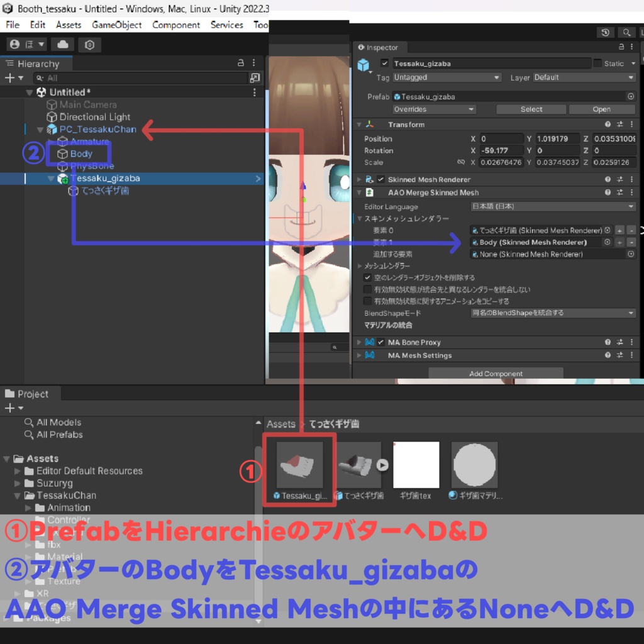Expand the Suzuryg folder in Project
This screenshot has height=644, width=644.
[x=17, y=483]
